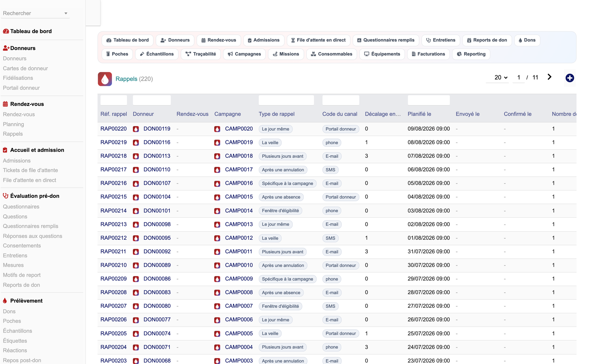The height and width of the screenshot is (364, 589).
Task: Click the Reporting toolbar button
Action: [471, 54]
